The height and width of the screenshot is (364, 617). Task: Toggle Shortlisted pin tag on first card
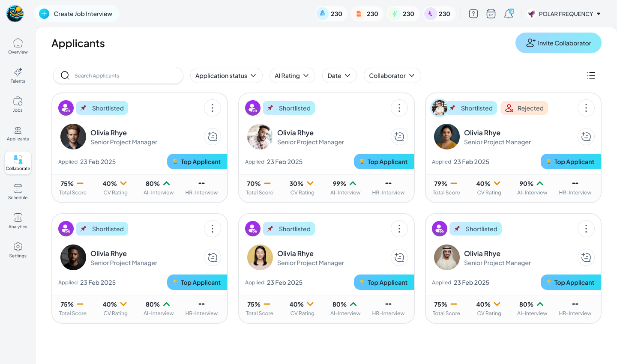102,108
